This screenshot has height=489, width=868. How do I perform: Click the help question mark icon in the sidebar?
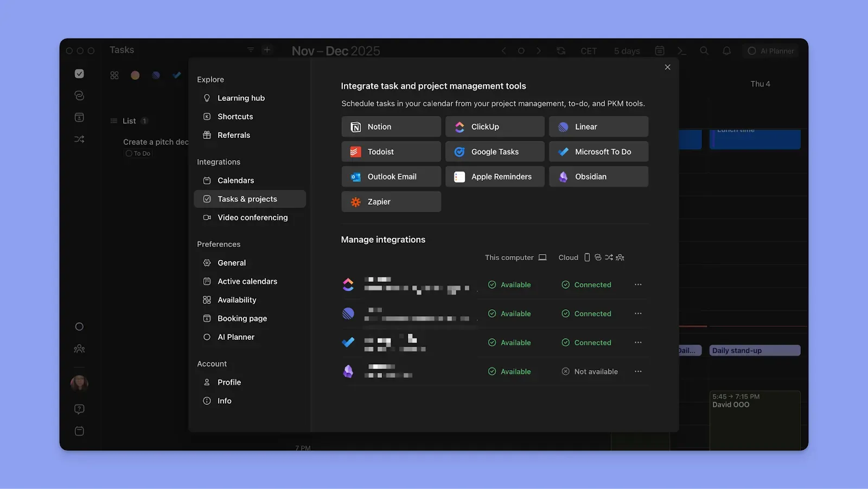click(x=79, y=409)
